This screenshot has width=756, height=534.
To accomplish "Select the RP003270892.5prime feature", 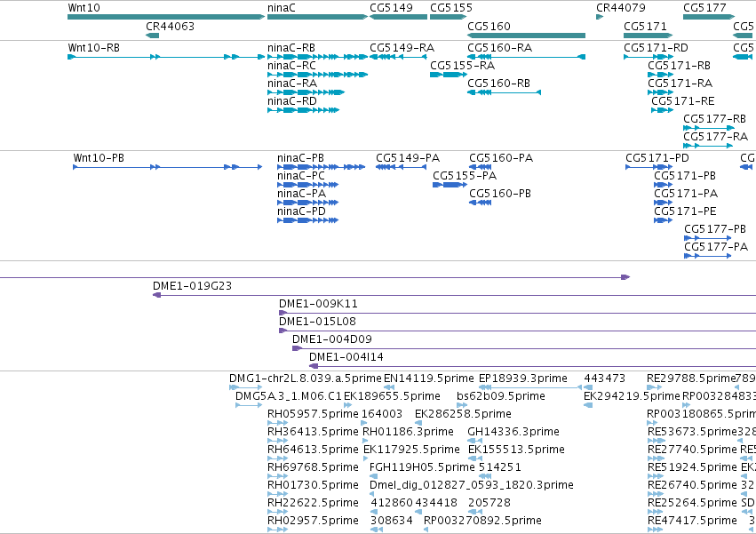I will tap(426, 530).
